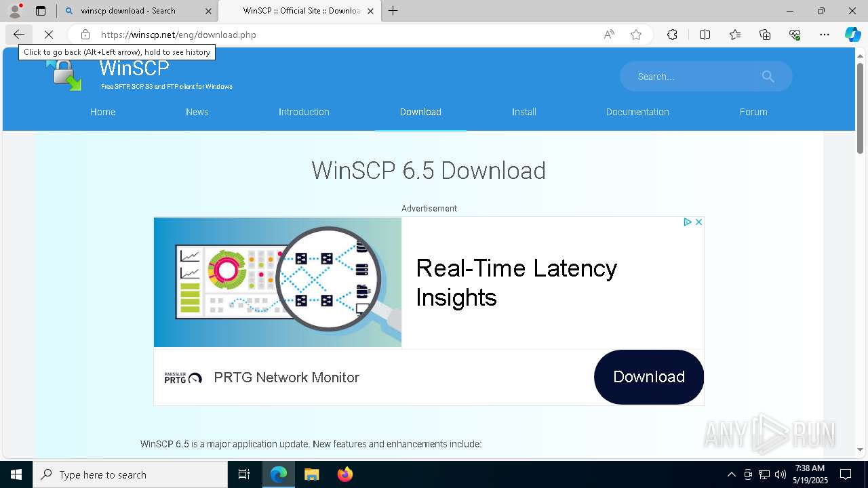Open Task View
This screenshot has height=488, width=868.
pos(244,474)
